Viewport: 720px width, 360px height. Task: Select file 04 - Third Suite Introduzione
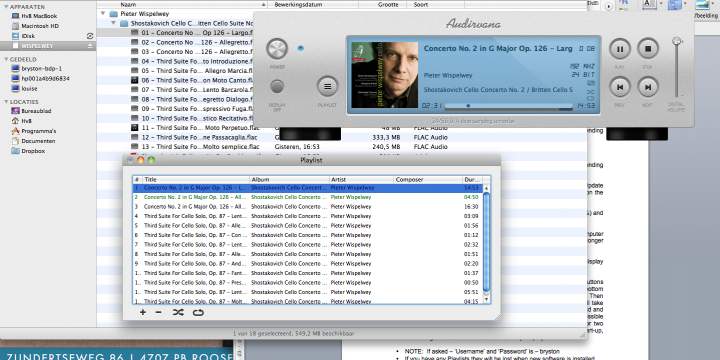click(x=191, y=61)
